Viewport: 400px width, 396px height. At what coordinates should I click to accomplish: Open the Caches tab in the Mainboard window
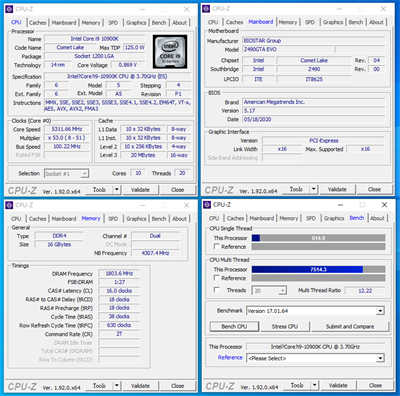coord(235,22)
